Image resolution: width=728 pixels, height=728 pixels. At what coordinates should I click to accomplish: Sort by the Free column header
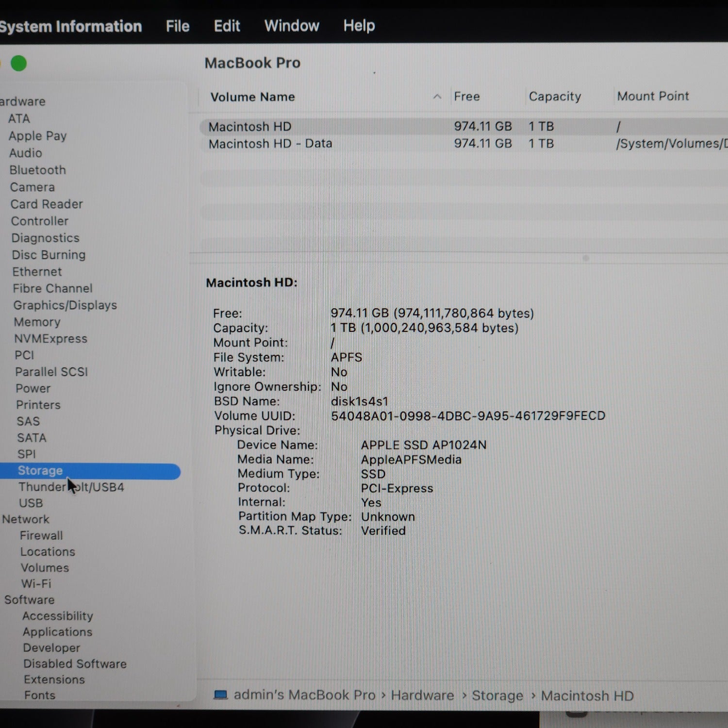pyautogui.click(x=466, y=97)
